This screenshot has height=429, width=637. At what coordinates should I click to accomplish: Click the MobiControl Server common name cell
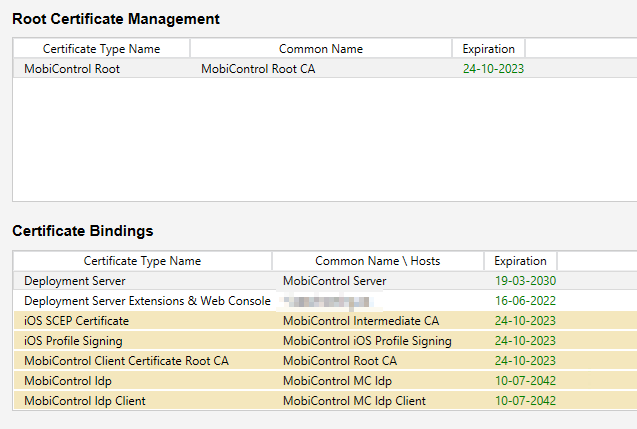click(334, 281)
